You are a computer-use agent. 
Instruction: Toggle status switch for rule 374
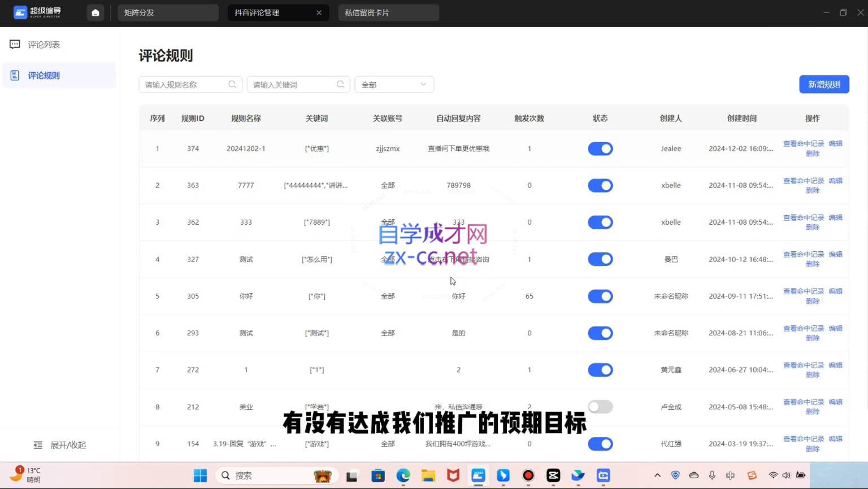(x=600, y=149)
